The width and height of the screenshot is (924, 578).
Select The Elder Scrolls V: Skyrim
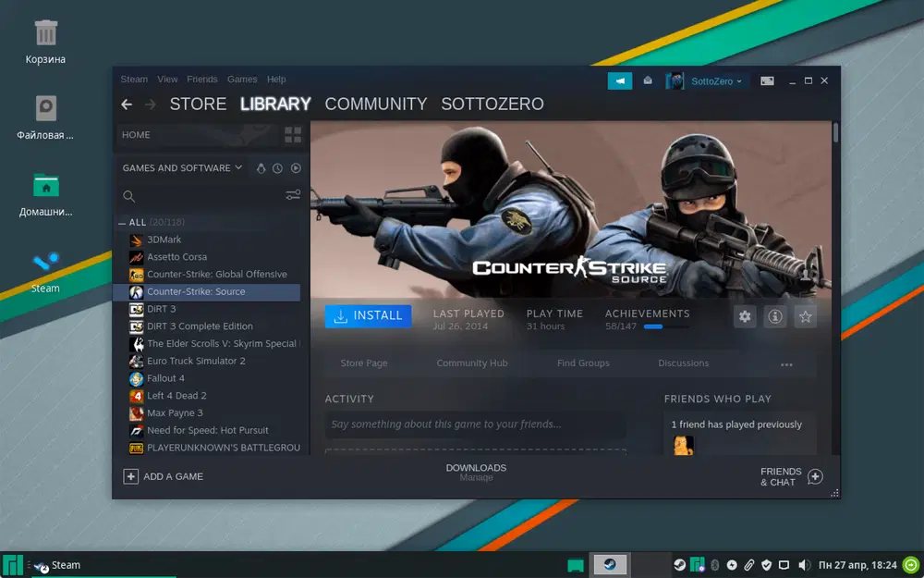(206, 344)
